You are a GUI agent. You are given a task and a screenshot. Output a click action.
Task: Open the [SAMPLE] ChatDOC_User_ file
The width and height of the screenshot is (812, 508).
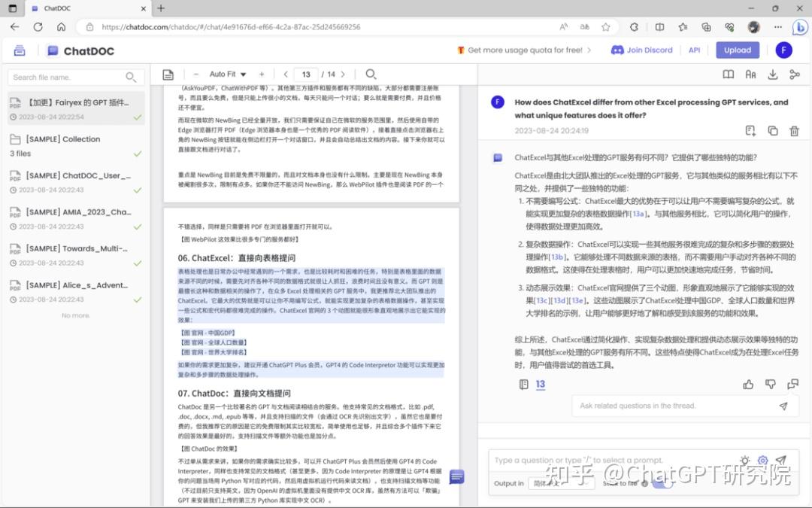point(76,182)
